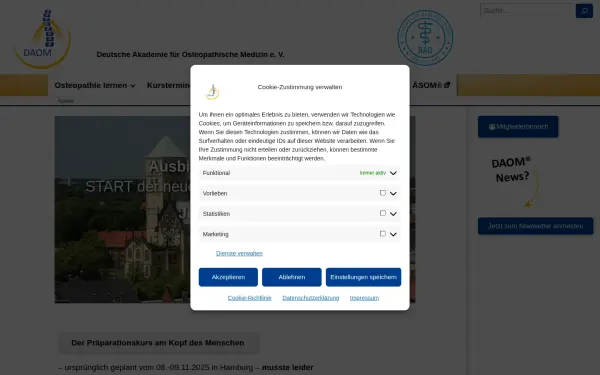Click the 'Deutsche Akademie für Osteopathische Medizin' title
This screenshot has height=375, width=600.
[x=190, y=54]
